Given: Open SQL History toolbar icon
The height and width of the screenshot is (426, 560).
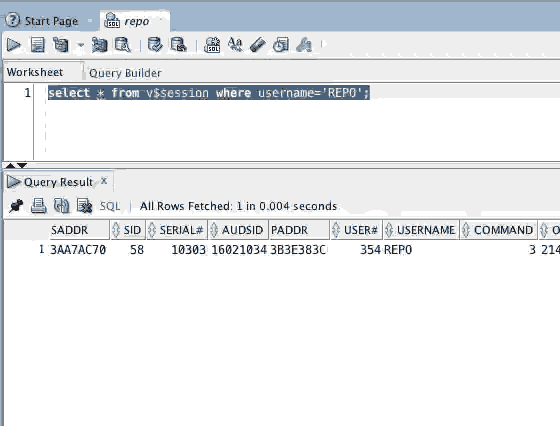Looking at the screenshot, I should point(280,45).
